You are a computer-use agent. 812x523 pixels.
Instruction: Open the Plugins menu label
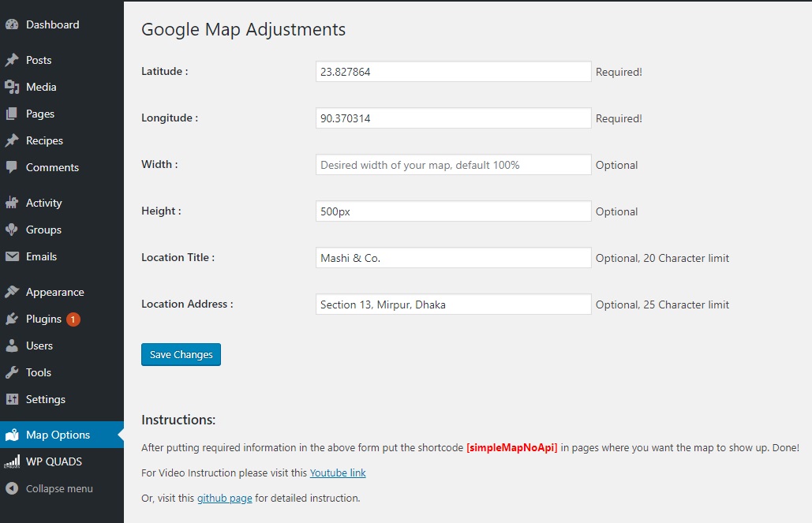click(43, 319)
